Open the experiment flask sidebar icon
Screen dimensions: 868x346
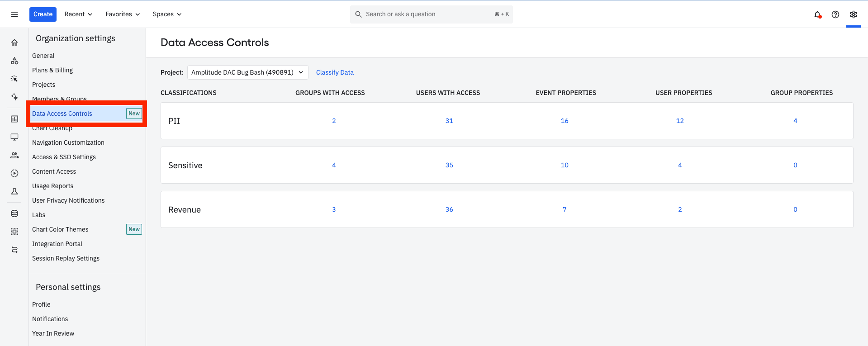tap(14, 191)
